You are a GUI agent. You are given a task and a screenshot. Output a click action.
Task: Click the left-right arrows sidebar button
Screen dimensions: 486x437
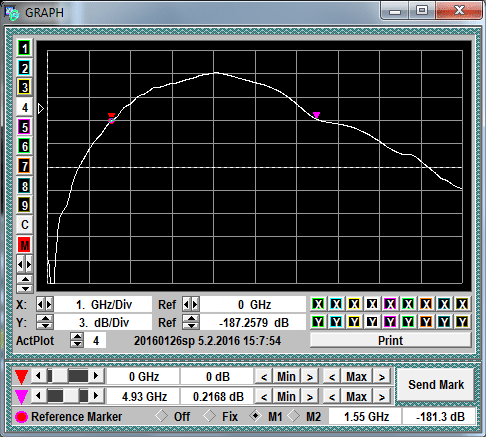coord(24,265)
